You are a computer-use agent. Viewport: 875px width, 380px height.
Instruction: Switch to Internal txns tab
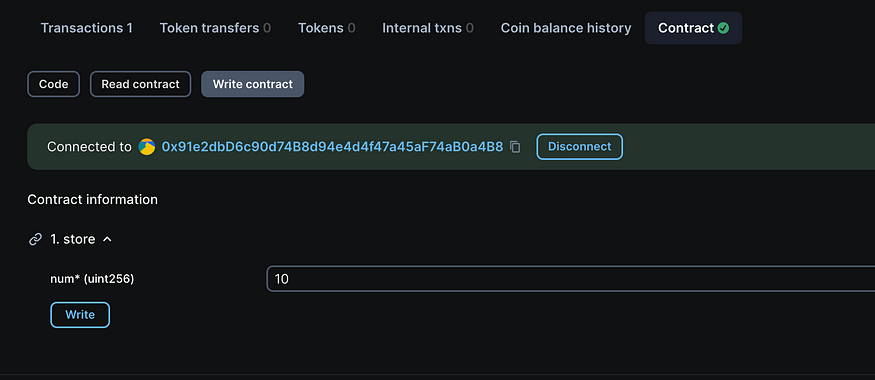point(428,28)
